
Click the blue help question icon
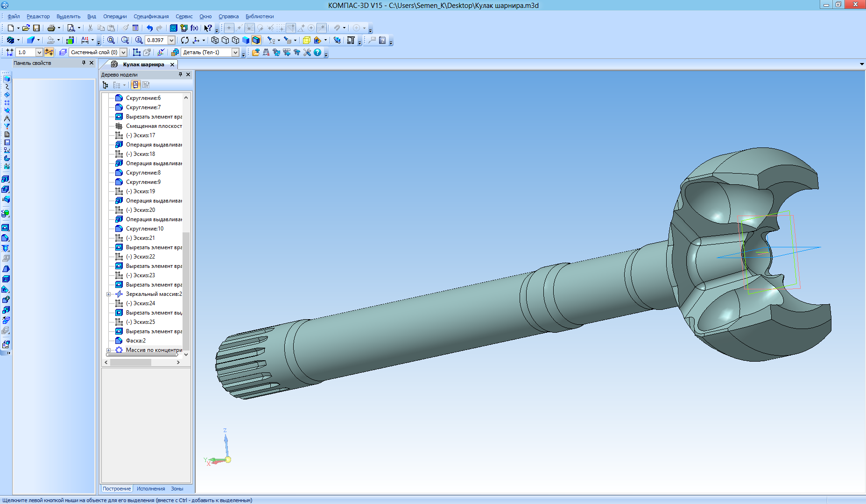click(x=317, y=52)
